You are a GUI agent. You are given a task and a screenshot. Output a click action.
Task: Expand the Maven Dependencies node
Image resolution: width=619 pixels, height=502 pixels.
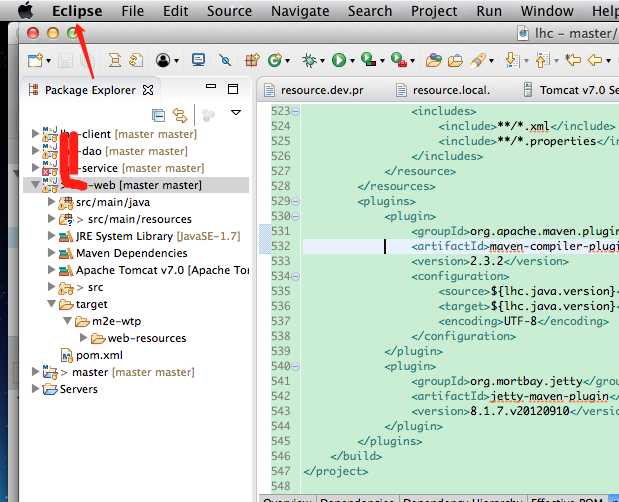click(x=51, y=253)
